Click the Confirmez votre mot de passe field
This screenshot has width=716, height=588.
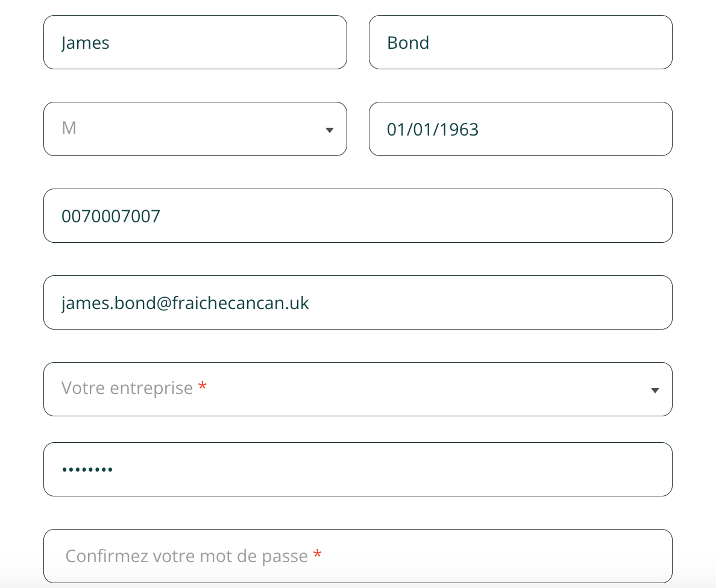(357, 555)
